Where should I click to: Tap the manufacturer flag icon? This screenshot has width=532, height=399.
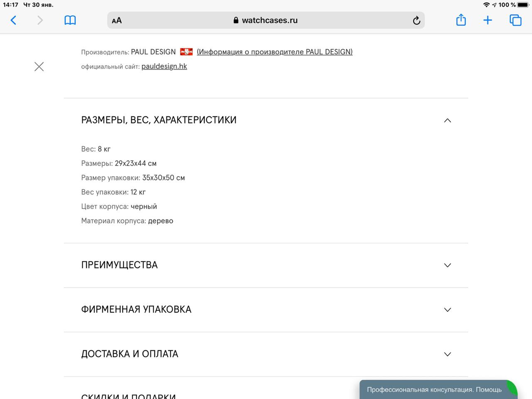coord(186,52)
